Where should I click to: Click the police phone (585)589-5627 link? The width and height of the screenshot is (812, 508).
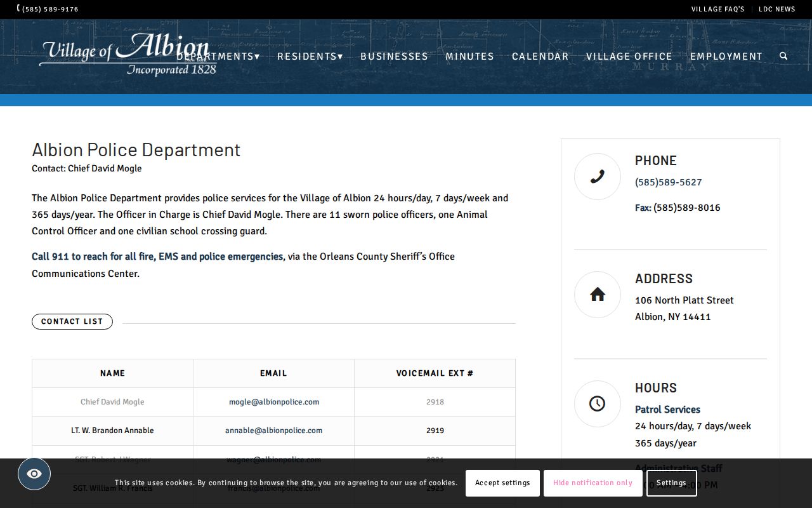tap(669, 182)
